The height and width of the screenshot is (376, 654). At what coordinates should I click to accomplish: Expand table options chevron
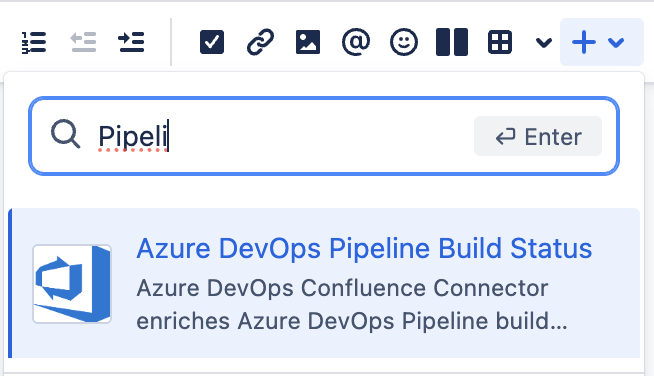point(543,42)
